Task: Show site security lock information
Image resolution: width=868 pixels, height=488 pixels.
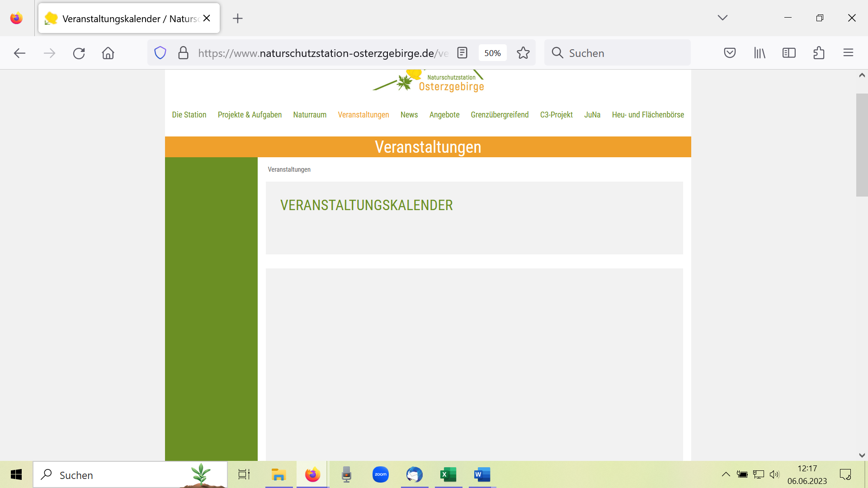Action: pos(183,53)
